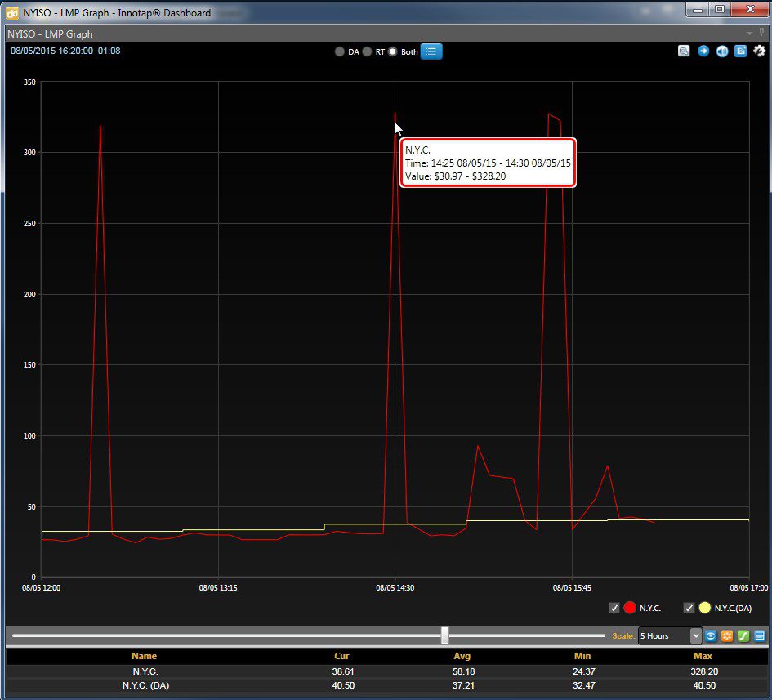
Task: Click the Innotap app icon in the title bar
Action: click(11, 13)
